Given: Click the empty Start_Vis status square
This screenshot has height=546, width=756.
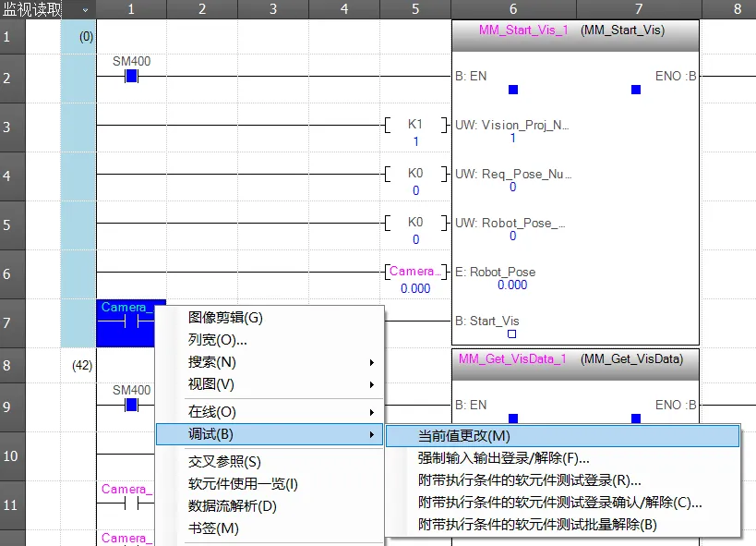Looking at the screenshot, I should coord(512,334).
